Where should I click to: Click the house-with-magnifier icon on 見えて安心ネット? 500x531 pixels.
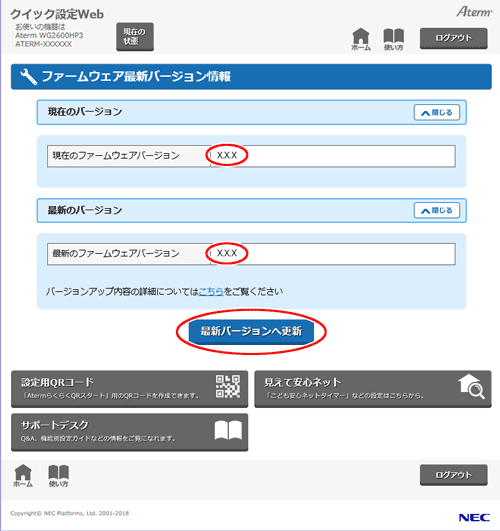tap(472, 386)
